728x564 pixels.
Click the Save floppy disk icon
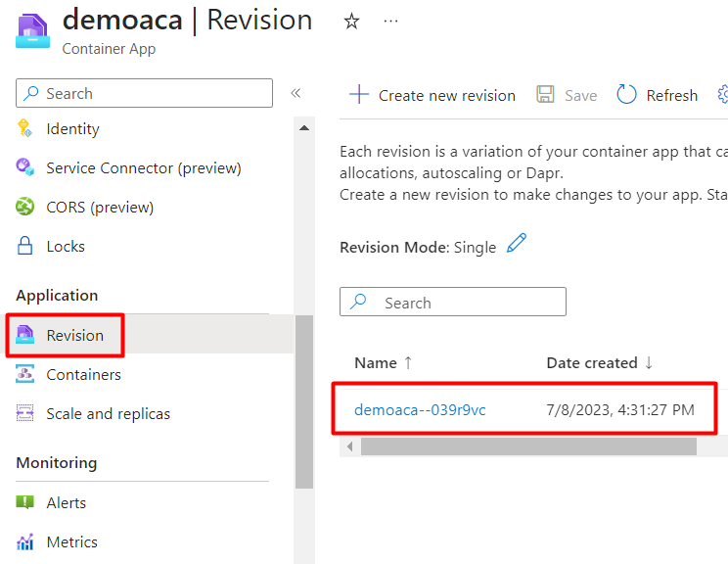[x=545, y=94]
